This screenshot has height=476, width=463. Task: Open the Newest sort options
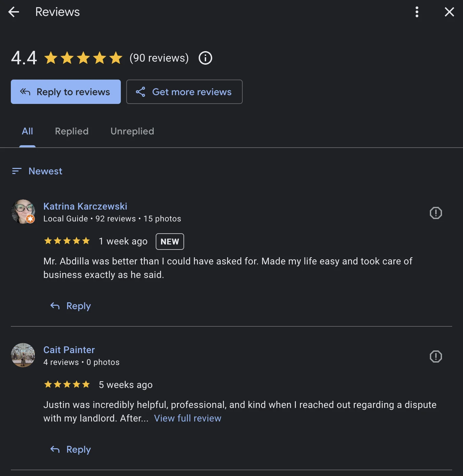pyautogui.click(x=45, y=171)
